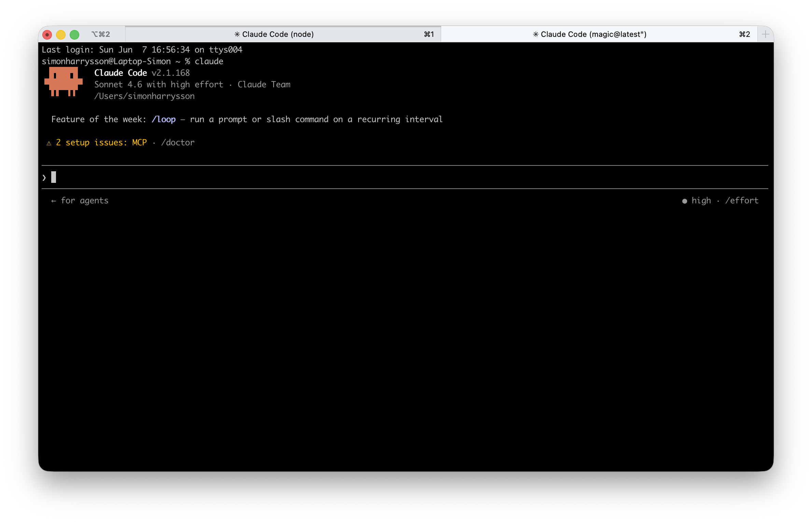The image size is (812, 522).
Task: Open a new terminal tab with plus button
Action: pos(765,34)
